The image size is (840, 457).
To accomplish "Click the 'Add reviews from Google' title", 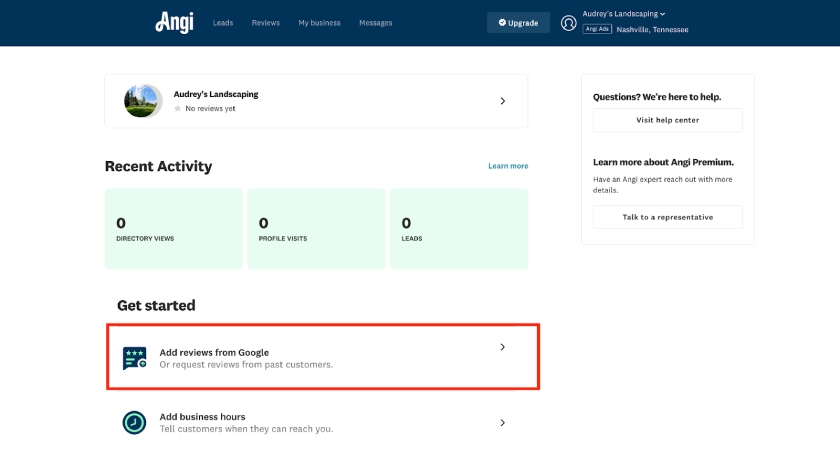I will point(214,353).
